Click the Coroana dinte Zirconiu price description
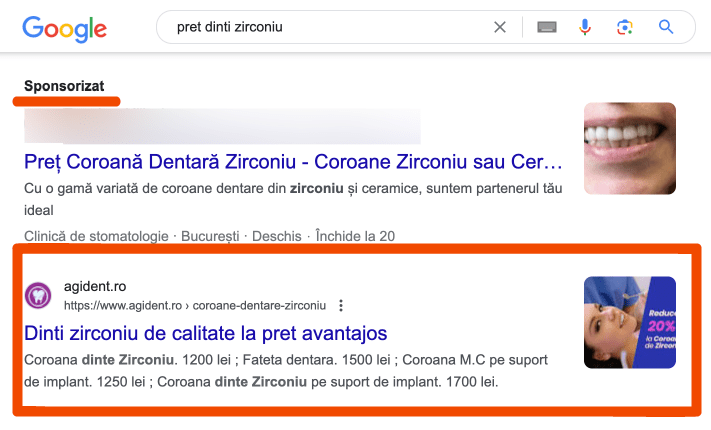Viewport: 711px width, 430px height. [286, 371]
